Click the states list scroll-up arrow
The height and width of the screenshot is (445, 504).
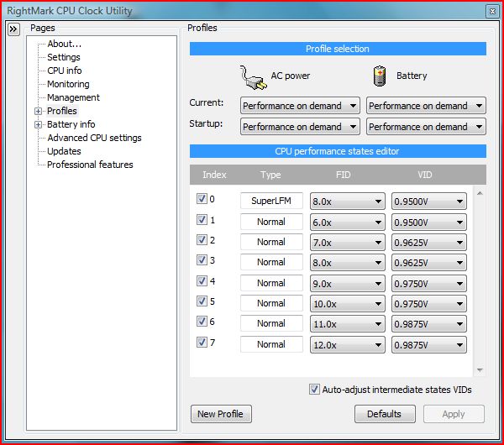tap(480, 193)
